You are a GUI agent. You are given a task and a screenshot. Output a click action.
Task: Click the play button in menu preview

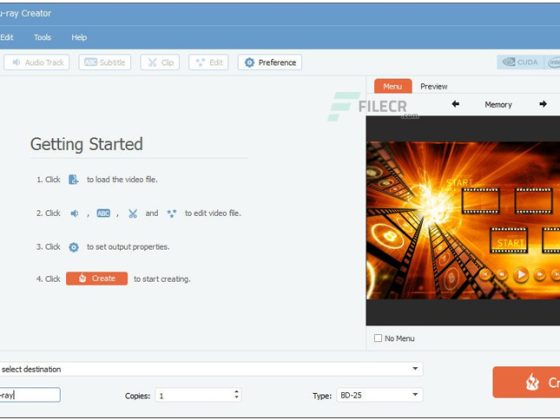tap(521, 275)
